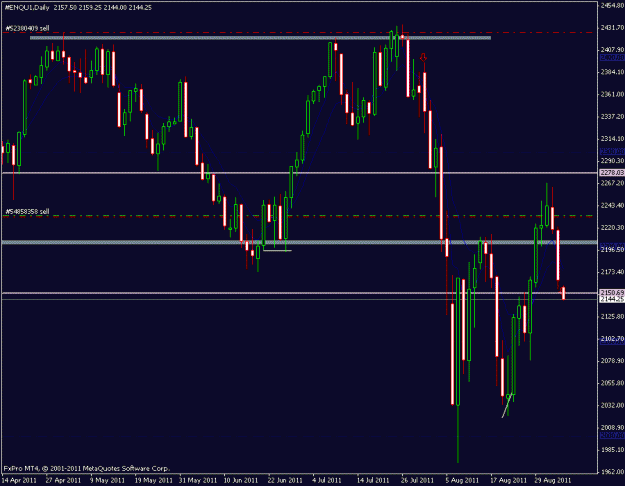Click the 4 Jul 2011 date label

point(327,480)
